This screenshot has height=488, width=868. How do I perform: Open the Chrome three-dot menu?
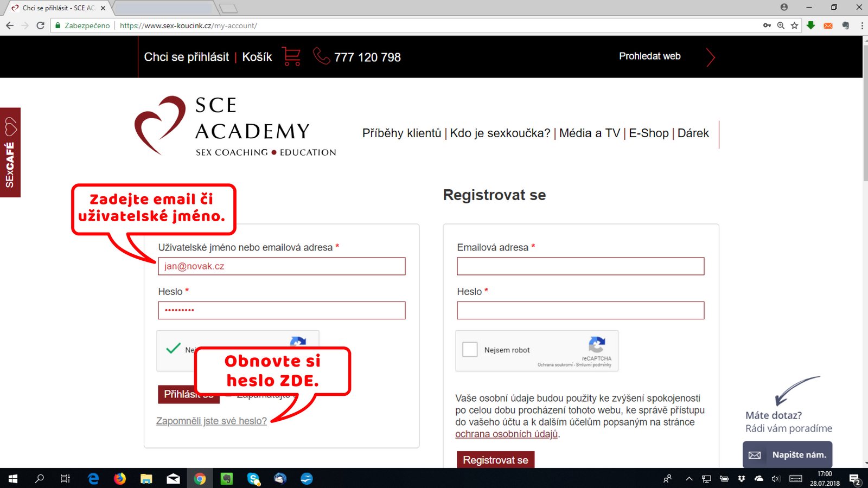[x=861, y=25]
